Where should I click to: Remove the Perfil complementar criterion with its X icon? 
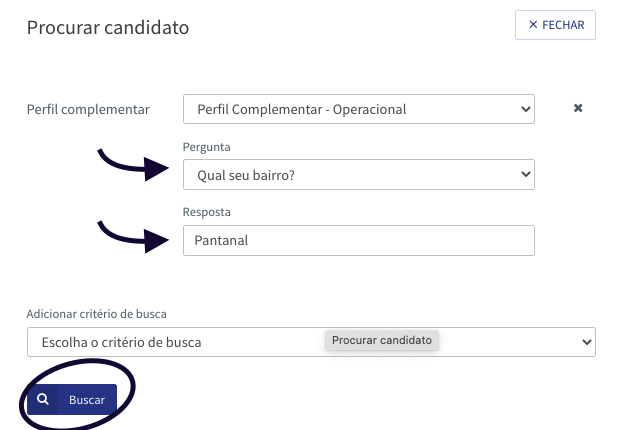point(578,108)
